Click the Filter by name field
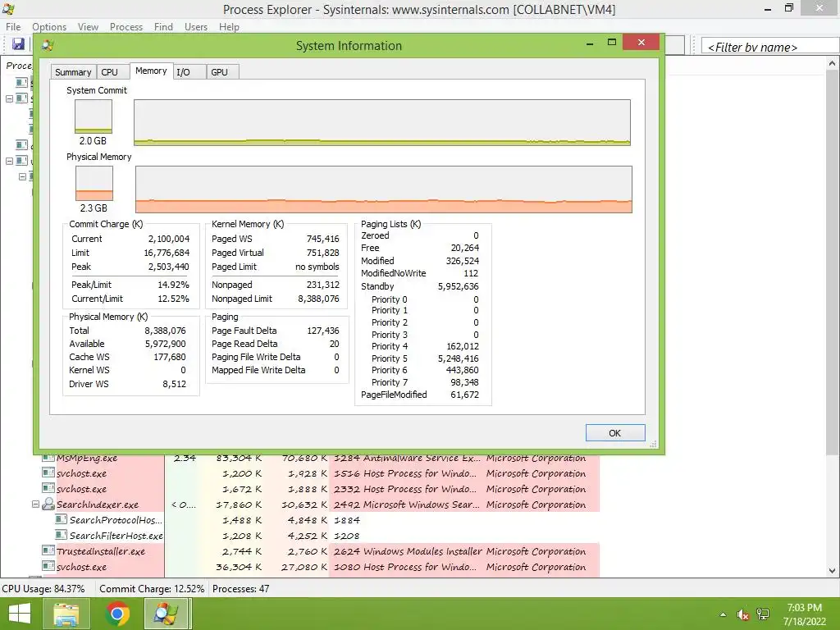The image size is (840, 630). click(x=769, y=47)
